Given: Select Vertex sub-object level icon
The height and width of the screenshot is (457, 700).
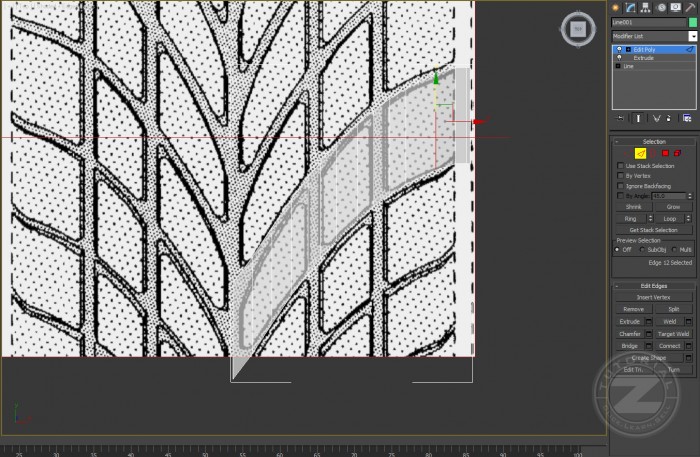Looking at the screenshot, I should tap(626, 154).
